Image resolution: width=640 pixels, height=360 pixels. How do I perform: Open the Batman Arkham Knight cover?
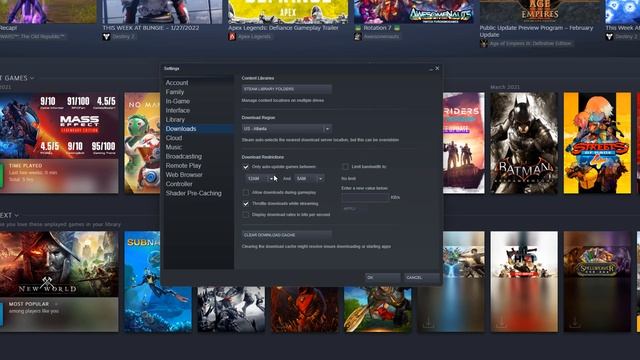click(524, 143)
